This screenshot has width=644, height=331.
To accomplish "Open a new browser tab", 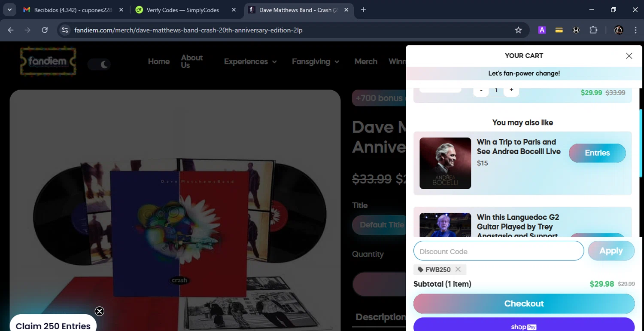I will 363,10.
